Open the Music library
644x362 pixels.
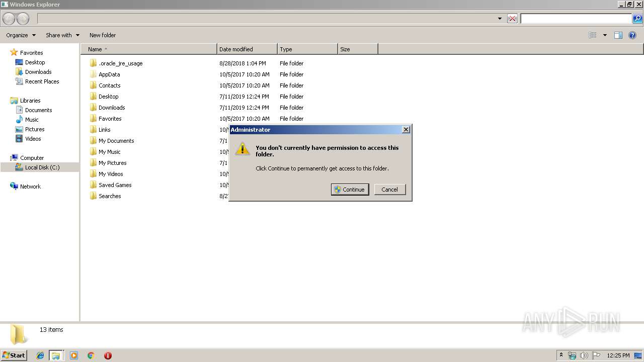(32, 120)
